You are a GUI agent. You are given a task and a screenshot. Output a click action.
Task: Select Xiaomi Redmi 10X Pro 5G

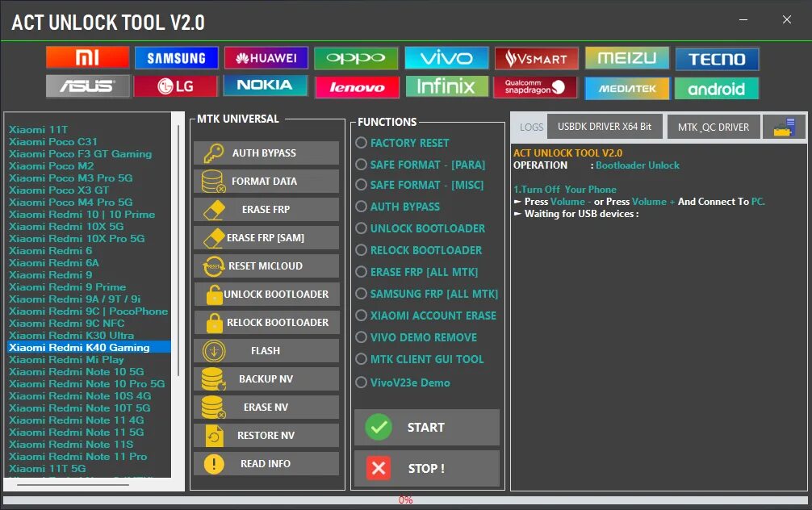click(x=77, y=239)
